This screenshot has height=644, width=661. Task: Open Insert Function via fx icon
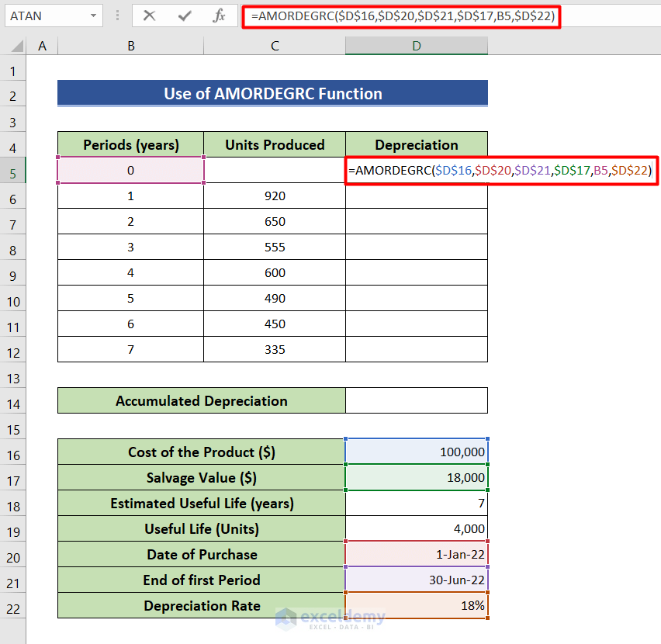tap(219, 16)
